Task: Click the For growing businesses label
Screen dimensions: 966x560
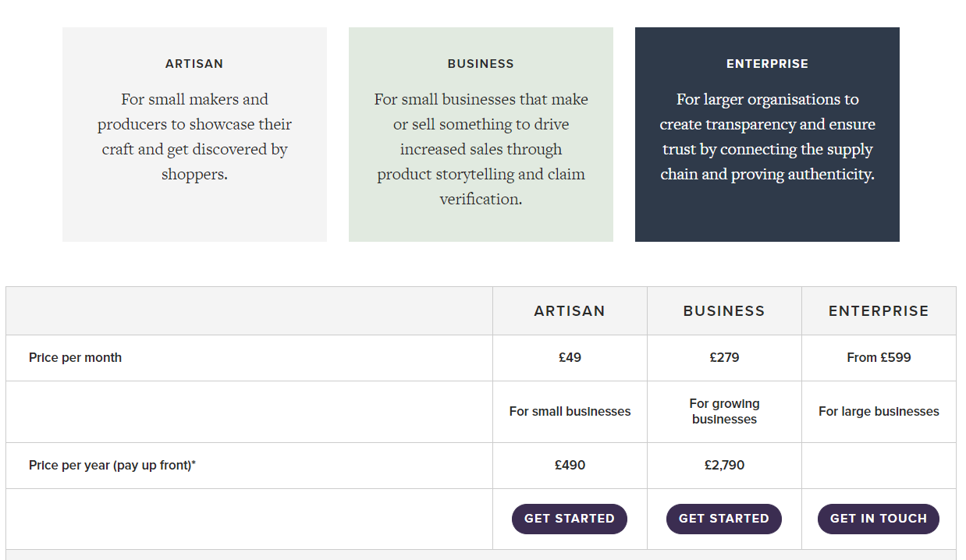Action: tap(723, 411)
